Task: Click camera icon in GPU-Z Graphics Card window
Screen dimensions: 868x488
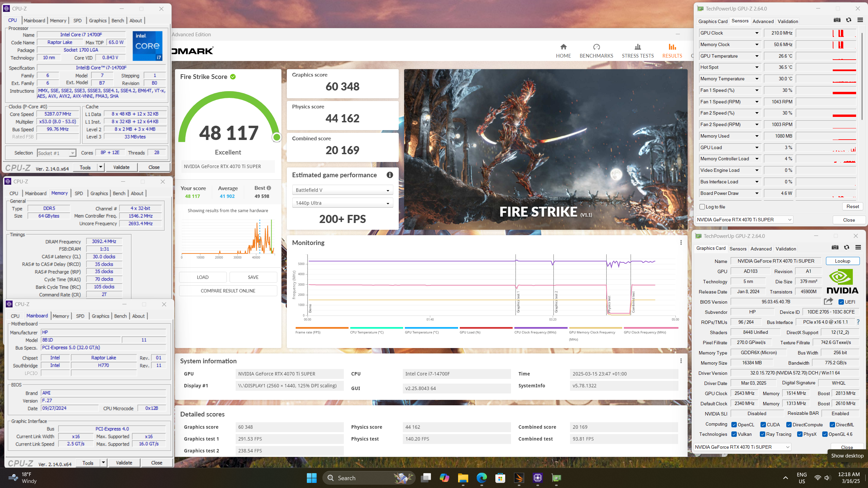Action: coord(835,247)
